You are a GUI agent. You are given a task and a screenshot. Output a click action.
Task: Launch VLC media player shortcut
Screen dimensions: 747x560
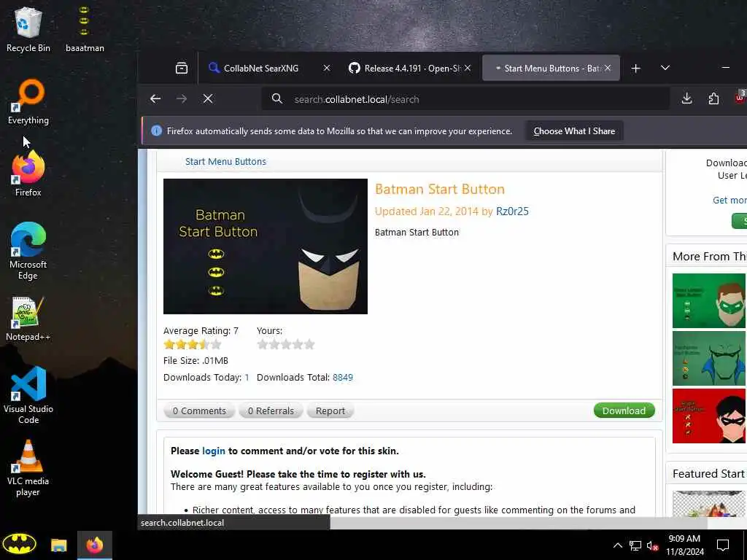[28, 468]
